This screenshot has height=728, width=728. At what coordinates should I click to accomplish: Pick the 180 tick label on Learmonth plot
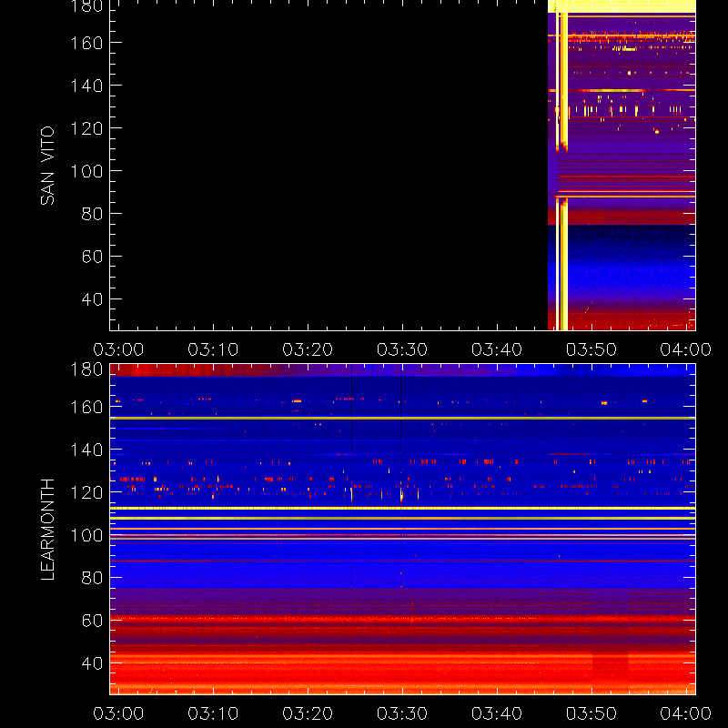click(86, 369)
